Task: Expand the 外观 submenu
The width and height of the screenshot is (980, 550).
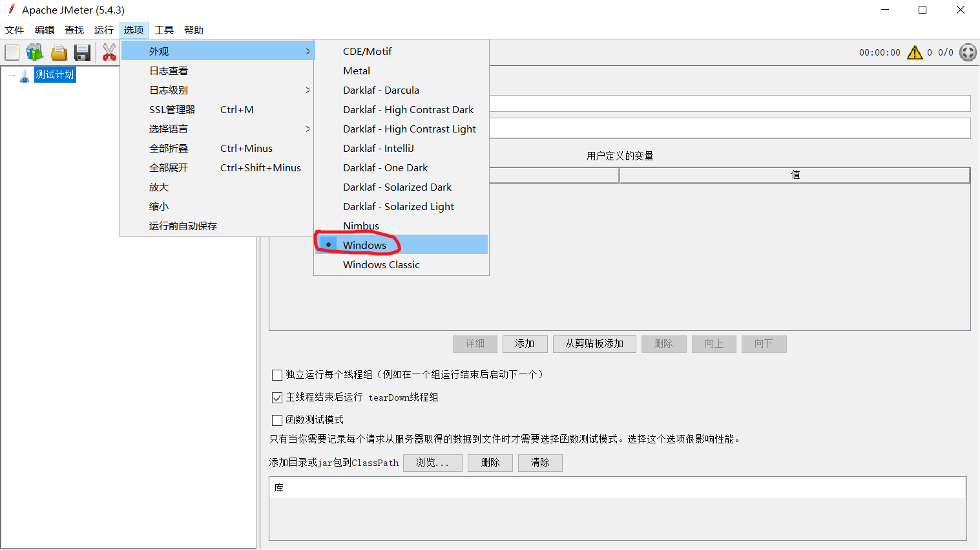Action: (218, 51)
